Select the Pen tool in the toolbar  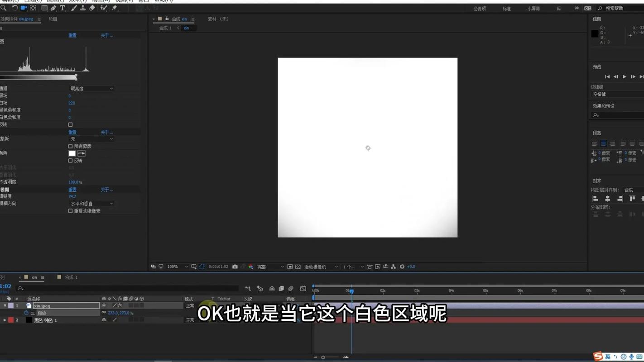(53, 8)
